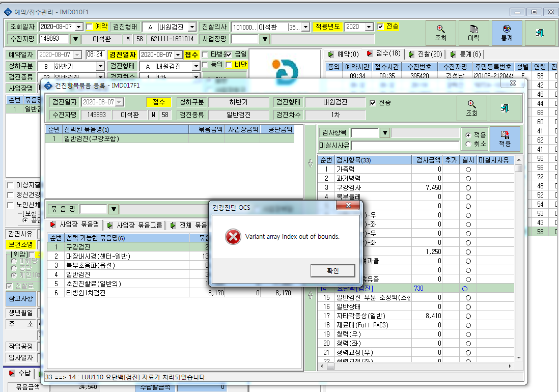Switch to the 진찰(20) tab
Image resolution: width=559 pixels, height=392 pixels.
[426, 54]
